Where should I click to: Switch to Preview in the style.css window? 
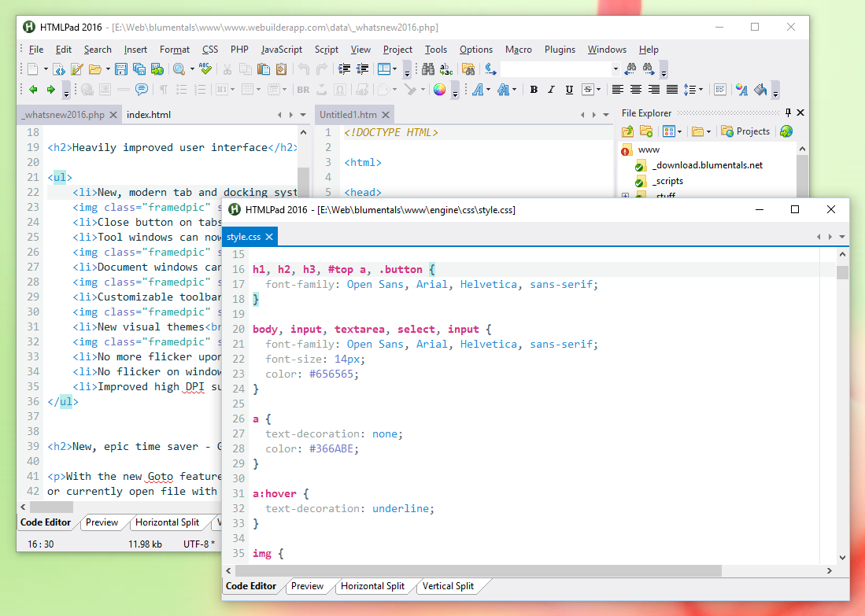307,586
